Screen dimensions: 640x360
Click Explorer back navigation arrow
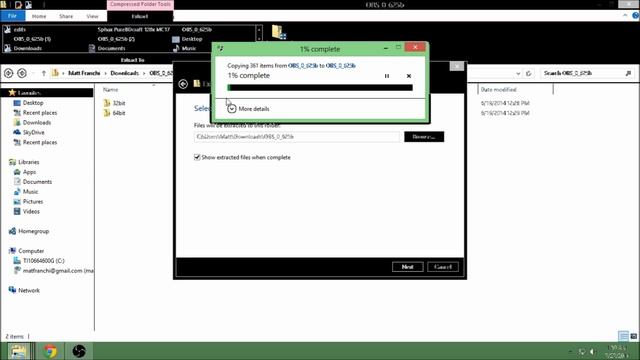(x=9, y=73)
